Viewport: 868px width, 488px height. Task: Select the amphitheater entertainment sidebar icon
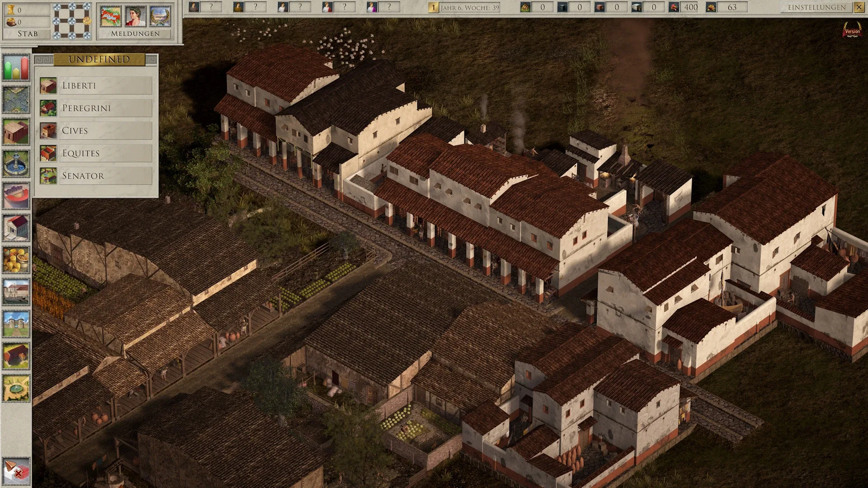tap(16, 195)
